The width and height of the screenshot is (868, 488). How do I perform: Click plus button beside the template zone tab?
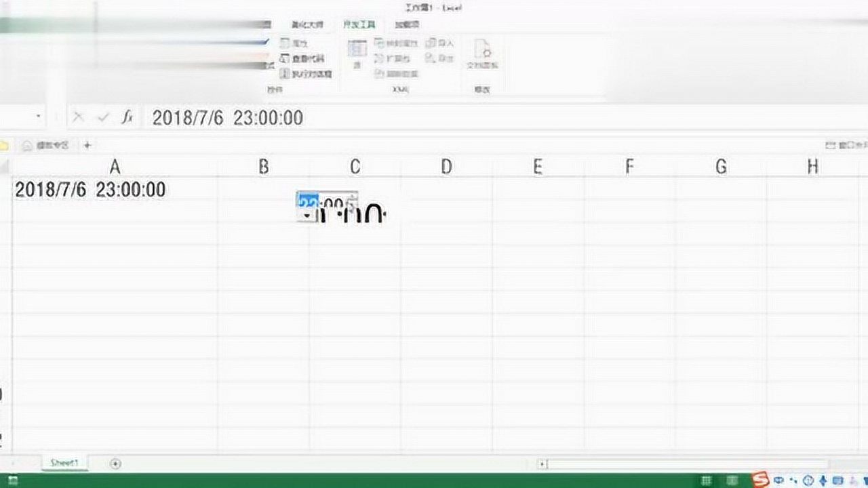pos(87,145)
